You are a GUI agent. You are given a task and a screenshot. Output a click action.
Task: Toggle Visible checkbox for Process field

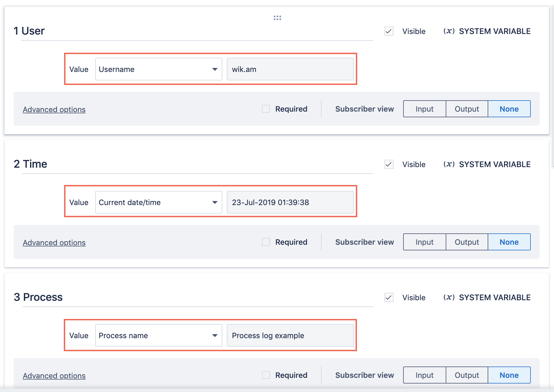(x=389, y=297)
